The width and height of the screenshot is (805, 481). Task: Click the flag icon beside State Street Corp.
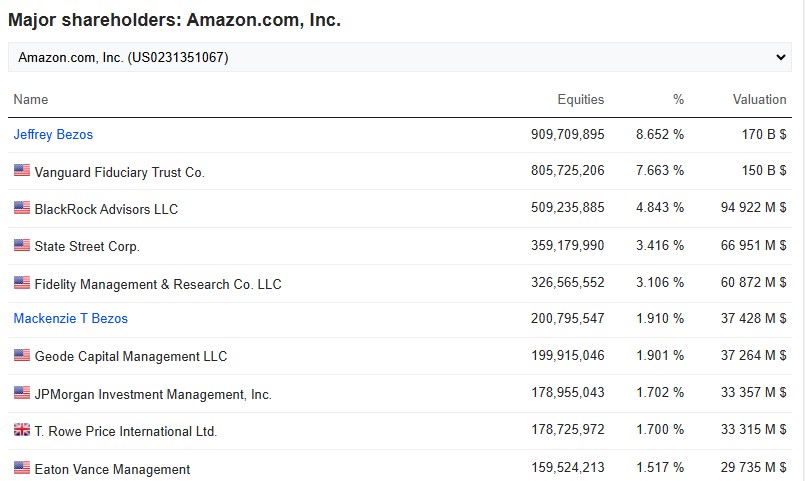pos(21,245)
